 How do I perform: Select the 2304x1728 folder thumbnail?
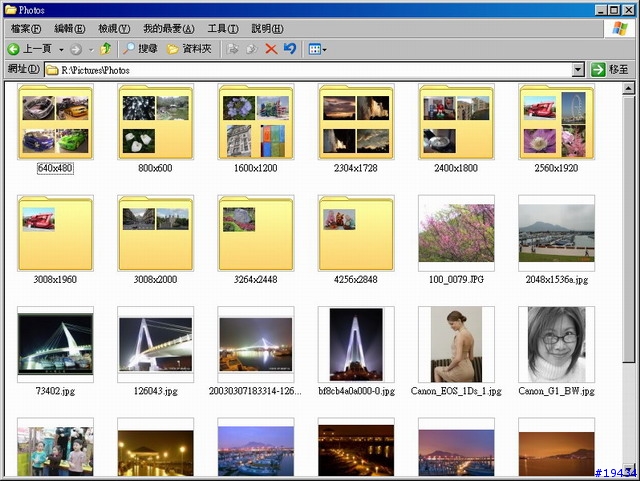356,122
